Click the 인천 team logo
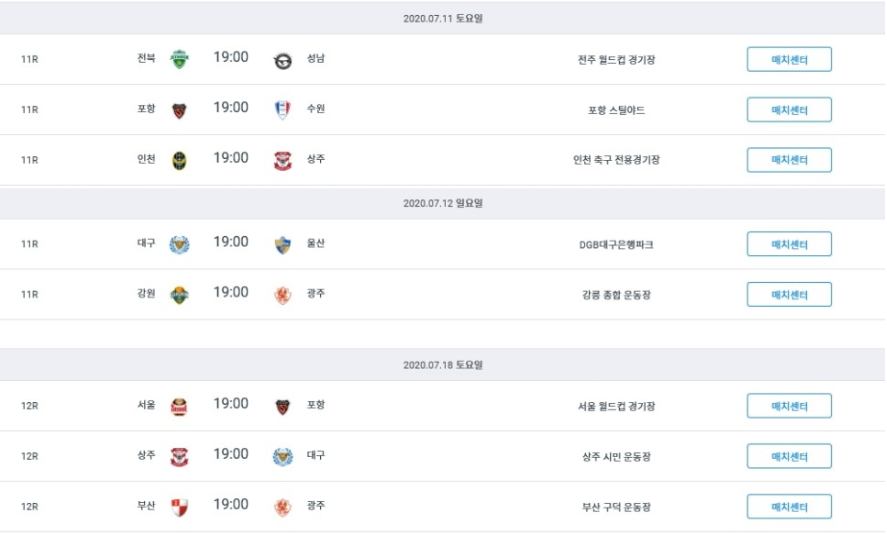 pos(179,160)
